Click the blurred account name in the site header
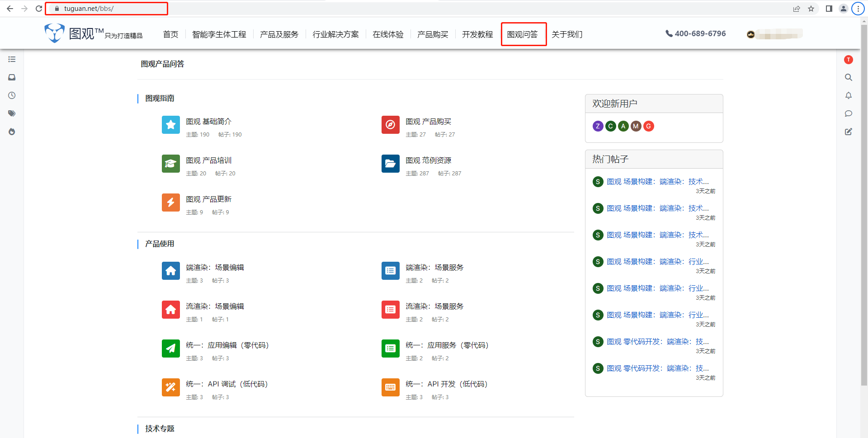The width and height of the screenshot is (868, 438). 779,34
